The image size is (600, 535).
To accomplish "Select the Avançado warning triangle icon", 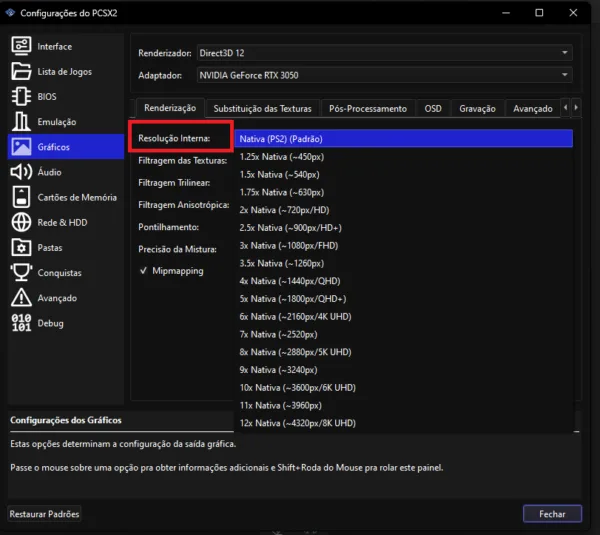I will pos(21,298).
